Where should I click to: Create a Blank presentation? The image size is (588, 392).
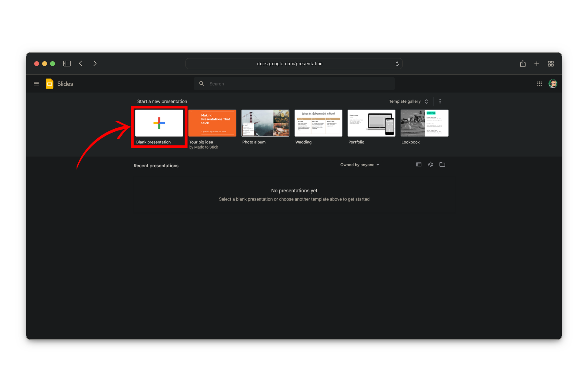click(159, 123)
